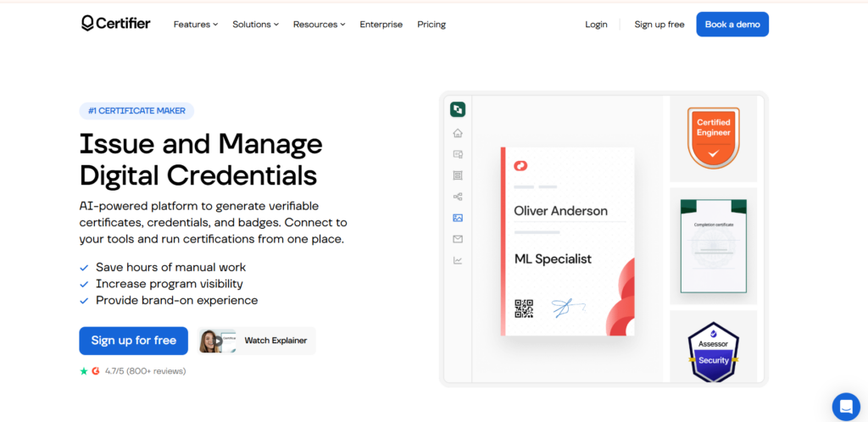Click the Book a demo button
Viewport: 868px width, 422px height.
[x=732, y=25]
